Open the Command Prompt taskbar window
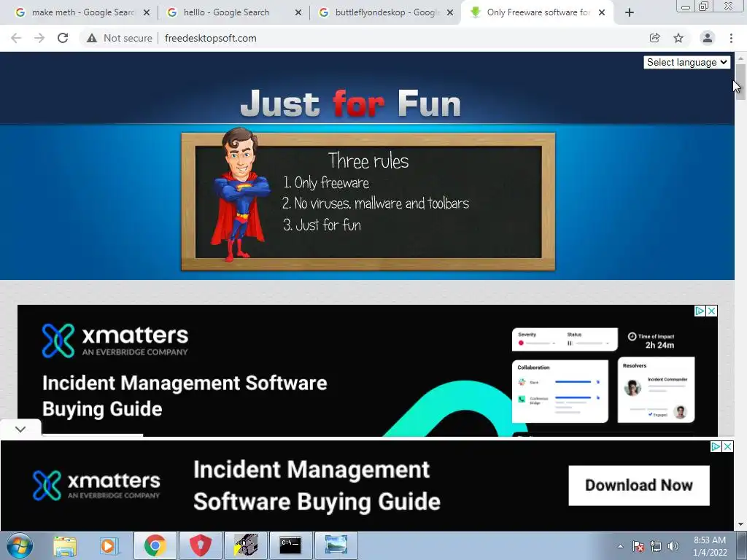Image resolution: width=747 pixels, height=560 pixels. [x=290, y=545]
